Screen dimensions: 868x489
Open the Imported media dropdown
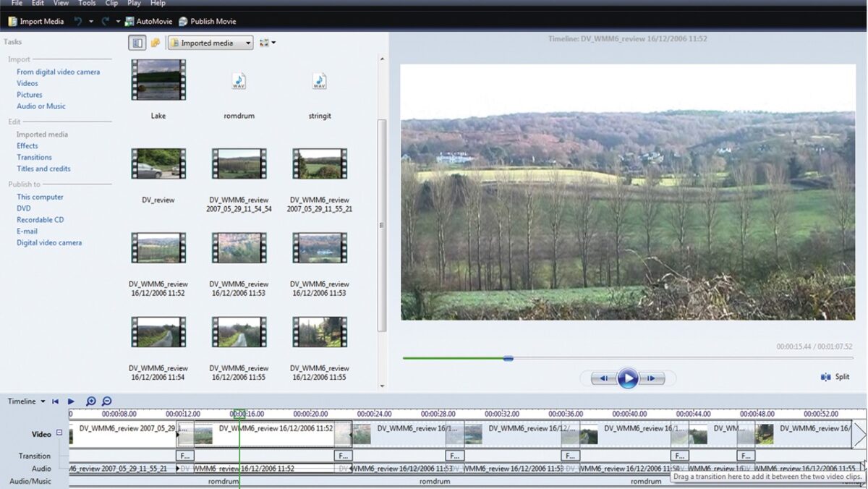(x=210, y=43)
